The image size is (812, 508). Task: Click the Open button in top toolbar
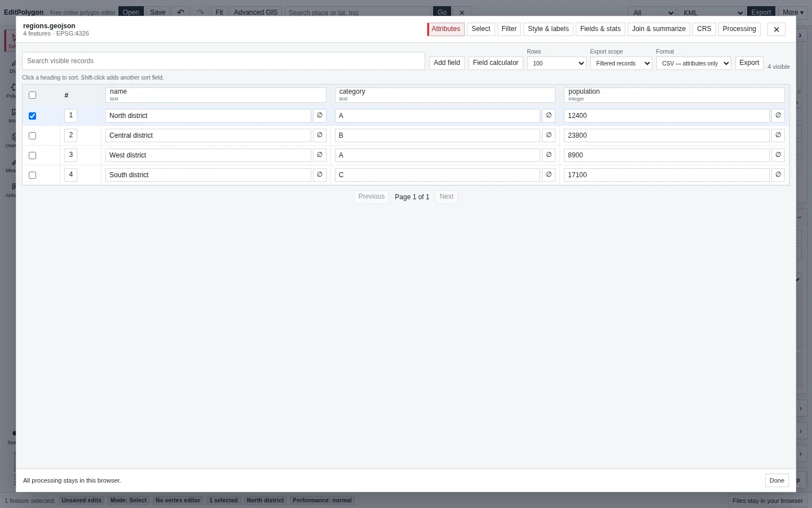(x=131, y=12)
